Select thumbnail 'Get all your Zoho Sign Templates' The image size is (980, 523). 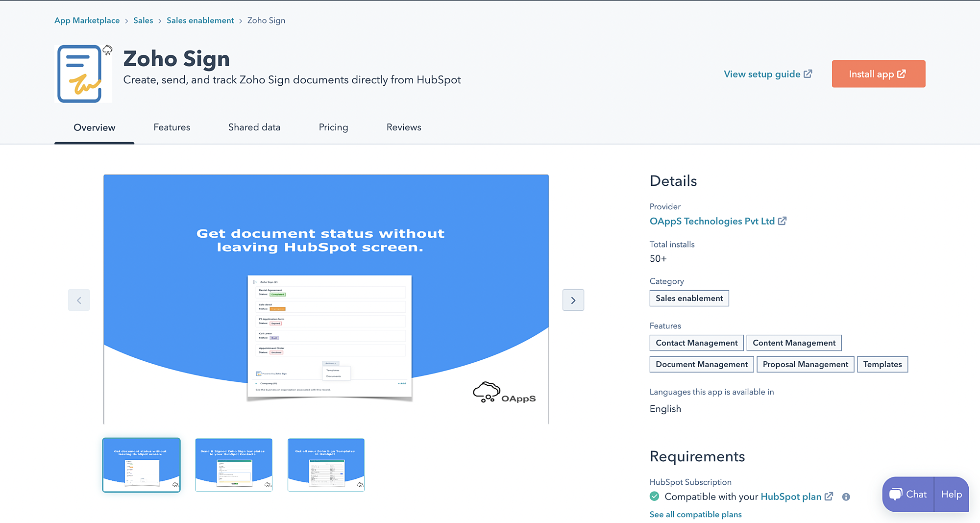click(x=326, y=465)
